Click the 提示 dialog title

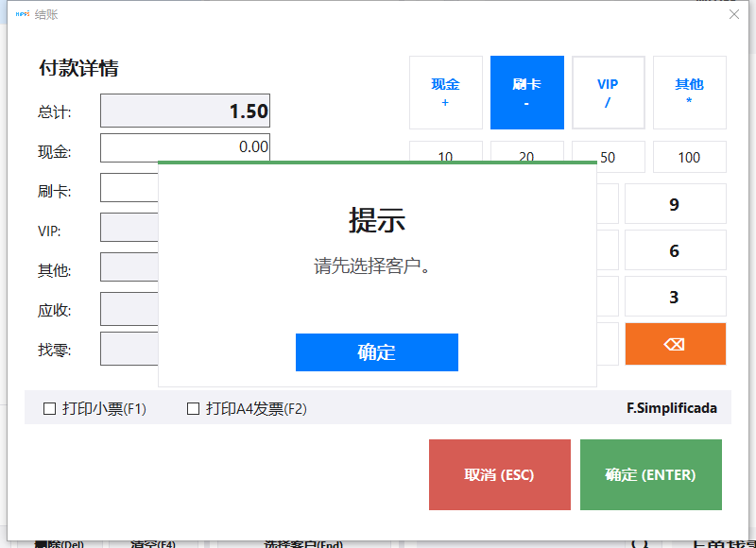pyautogui.click(x=377, y=220)
